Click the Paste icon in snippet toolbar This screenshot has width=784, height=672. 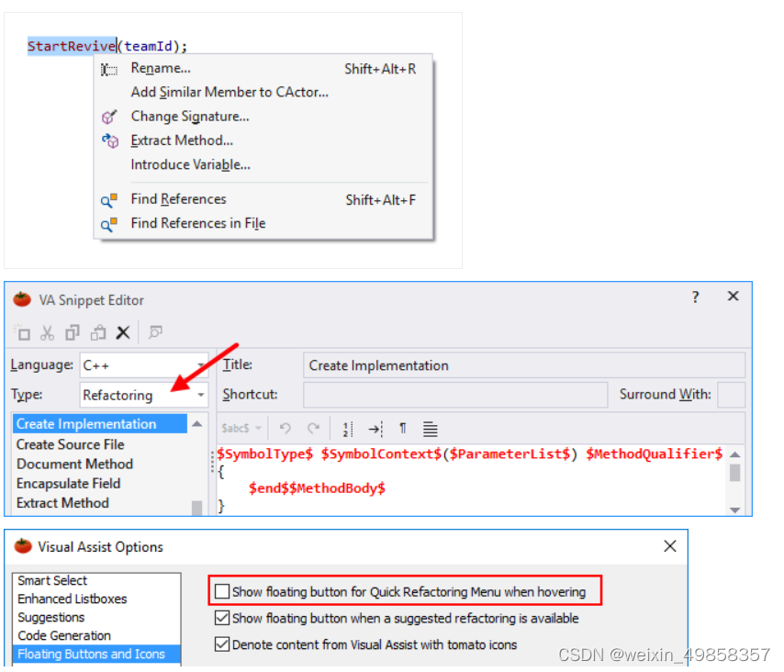click(x=98, y=332)
